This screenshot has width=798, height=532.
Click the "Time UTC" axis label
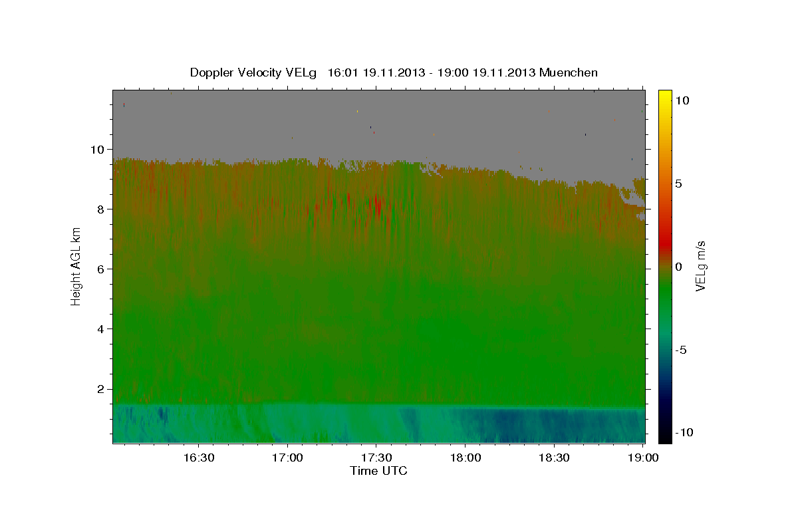coord(378,471)
